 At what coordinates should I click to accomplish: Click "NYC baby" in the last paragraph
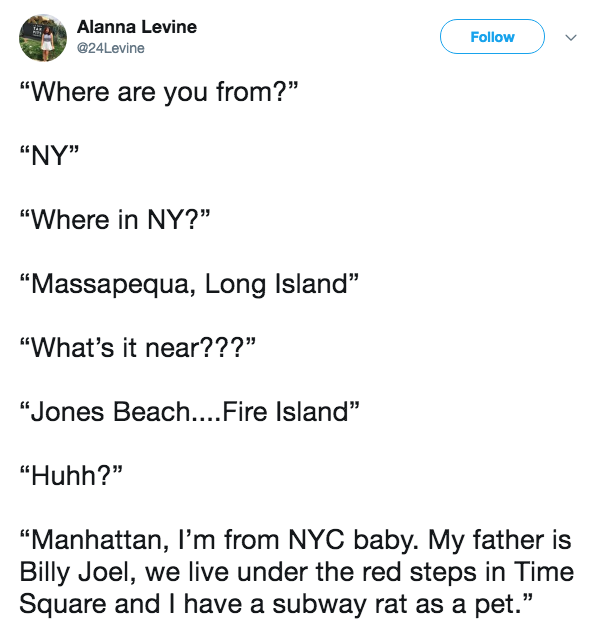pos(354,541)
